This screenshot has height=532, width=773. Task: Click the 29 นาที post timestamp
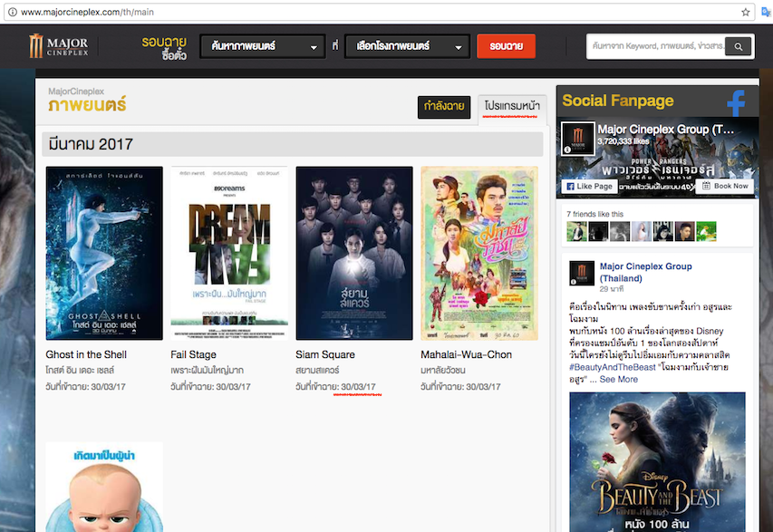[x=612, y=289]
